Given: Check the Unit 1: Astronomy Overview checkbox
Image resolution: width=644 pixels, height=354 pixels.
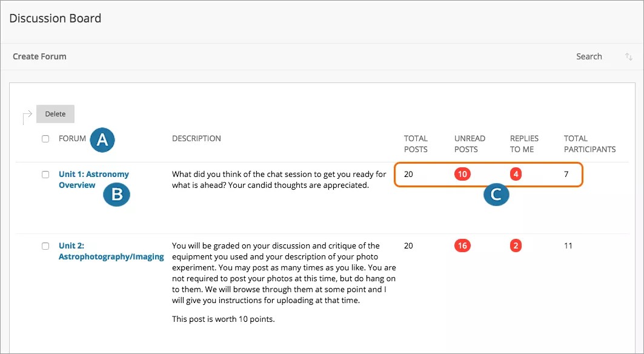Looking at the screenshot, I should pos(45,174).
